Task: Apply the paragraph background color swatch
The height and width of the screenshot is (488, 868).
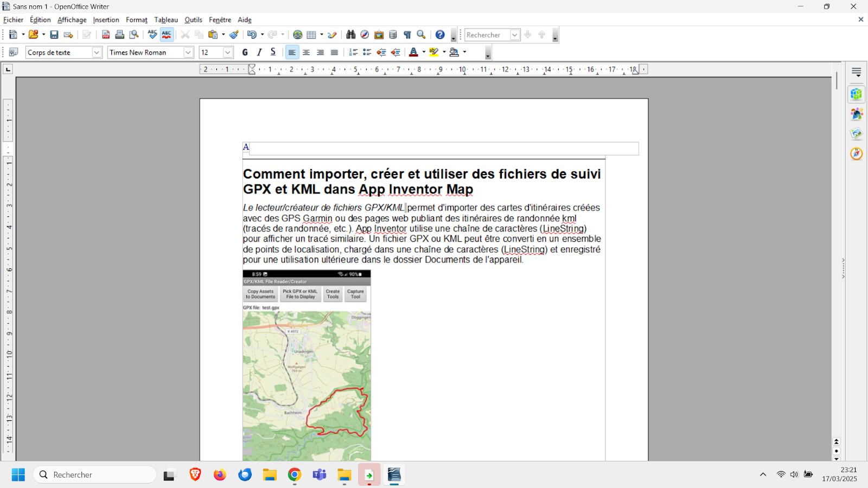Action: pyautogui.click(x=454, y=52)
